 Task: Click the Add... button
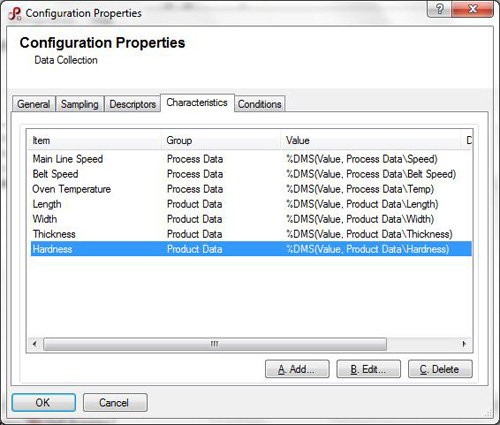(297, 369)
